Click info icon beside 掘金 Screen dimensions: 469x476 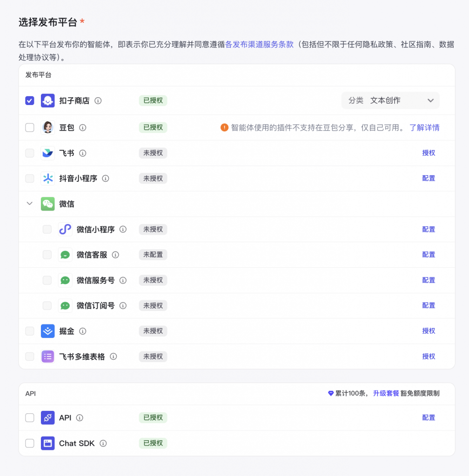tap(83, 331)
